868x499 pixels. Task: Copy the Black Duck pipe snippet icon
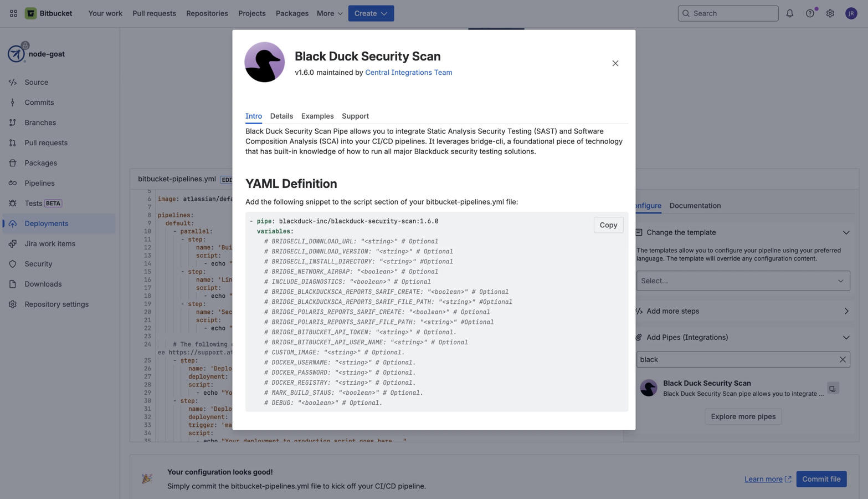tap(833, 389)
